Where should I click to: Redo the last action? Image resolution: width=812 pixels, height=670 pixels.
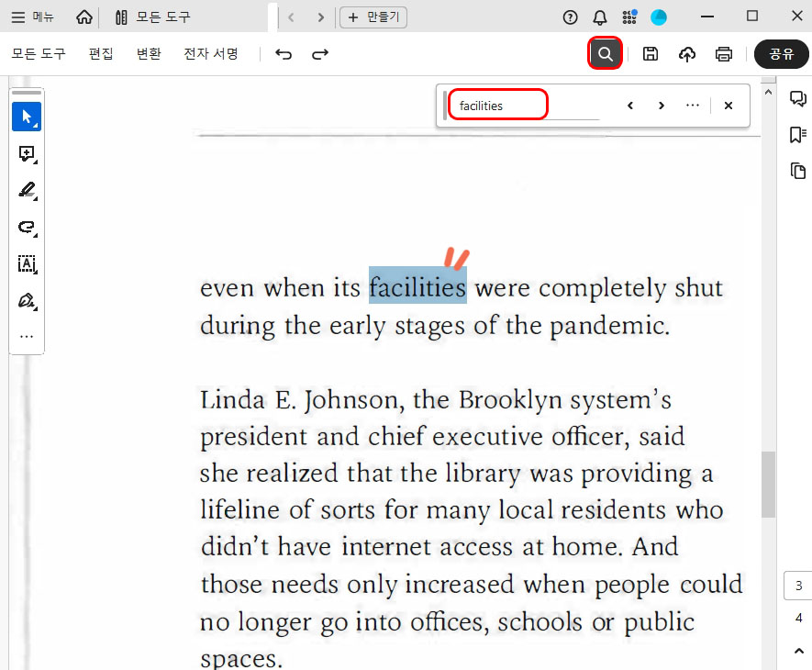[320, 54]
